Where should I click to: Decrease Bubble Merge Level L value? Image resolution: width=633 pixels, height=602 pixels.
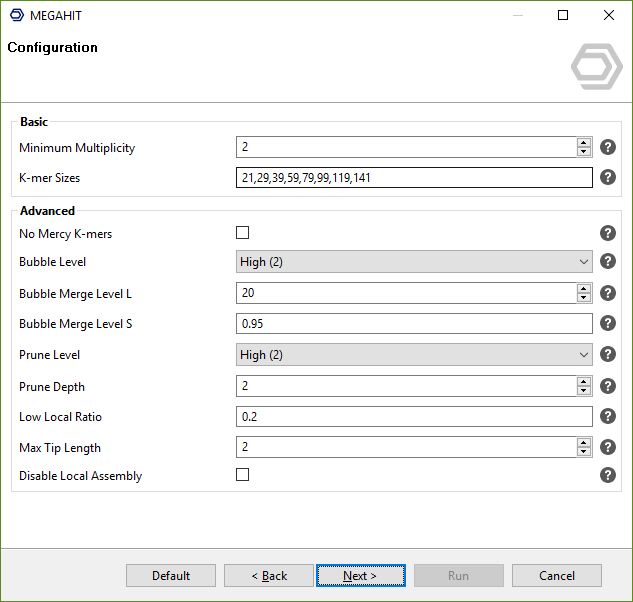584,298
